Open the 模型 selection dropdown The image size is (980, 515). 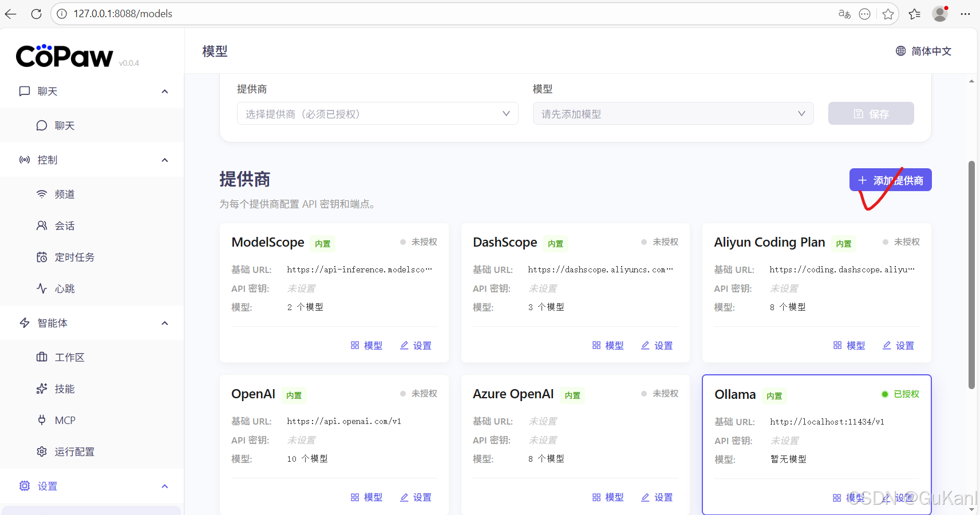[x=673, y=114]
